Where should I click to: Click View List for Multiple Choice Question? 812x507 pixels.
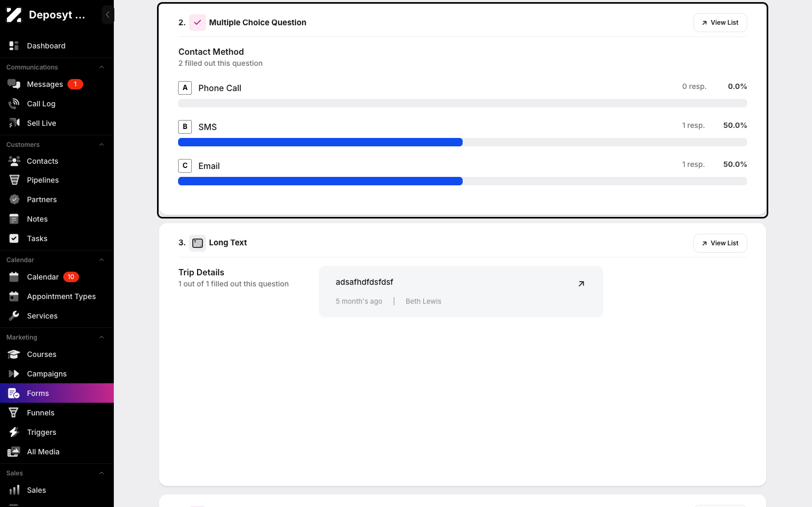720,23
